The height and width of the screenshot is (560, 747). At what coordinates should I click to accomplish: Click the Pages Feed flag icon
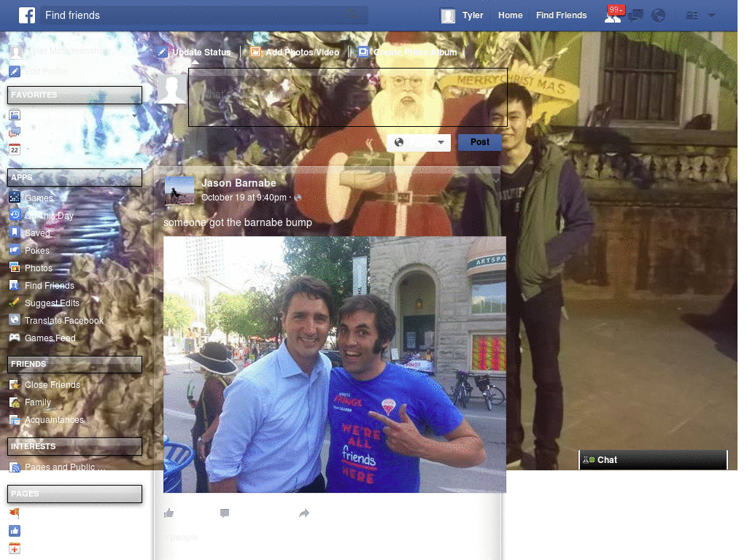click(15, 513)
